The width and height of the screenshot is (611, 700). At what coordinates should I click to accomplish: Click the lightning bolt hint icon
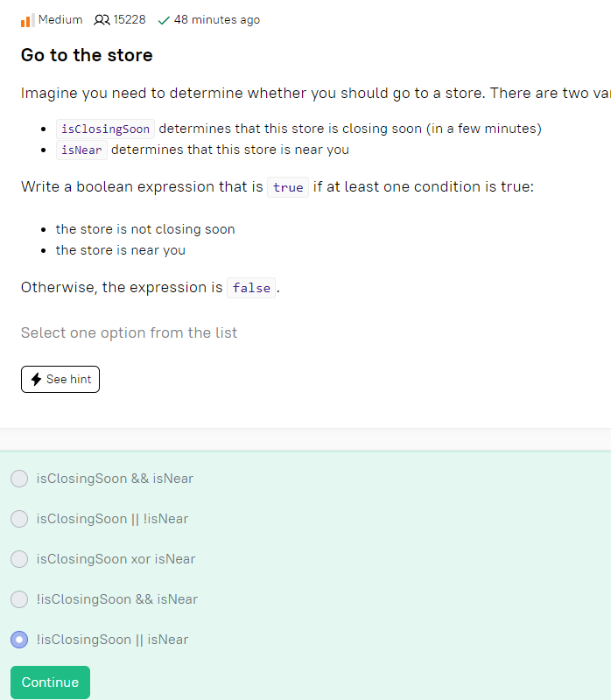tap(36, 380)
